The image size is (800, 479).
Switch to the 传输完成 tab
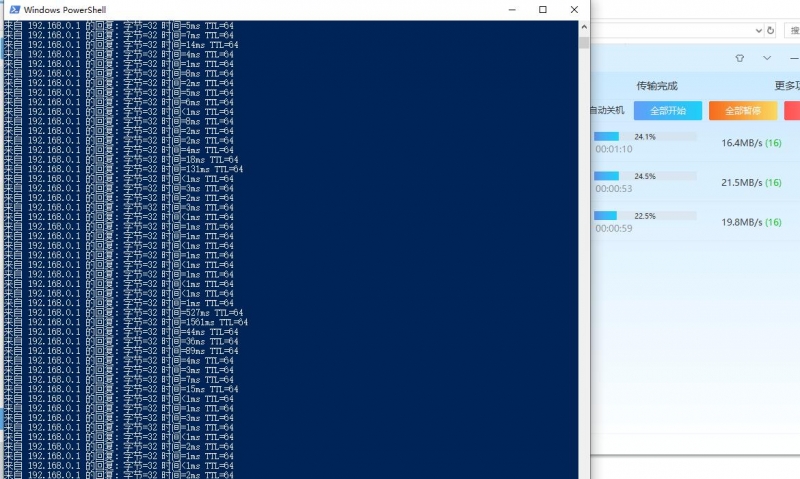coord(658,85)
